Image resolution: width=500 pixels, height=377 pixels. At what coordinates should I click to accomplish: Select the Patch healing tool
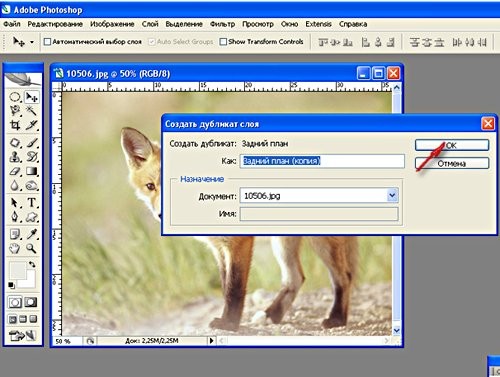(15, 143)
